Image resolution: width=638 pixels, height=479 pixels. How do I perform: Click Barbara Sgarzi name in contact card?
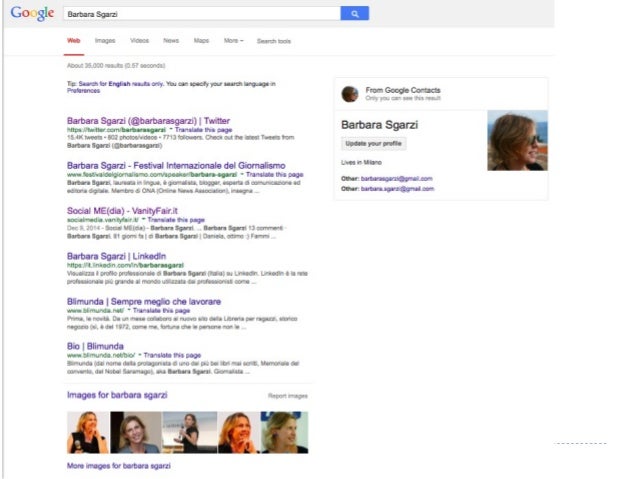pos(380,125)
